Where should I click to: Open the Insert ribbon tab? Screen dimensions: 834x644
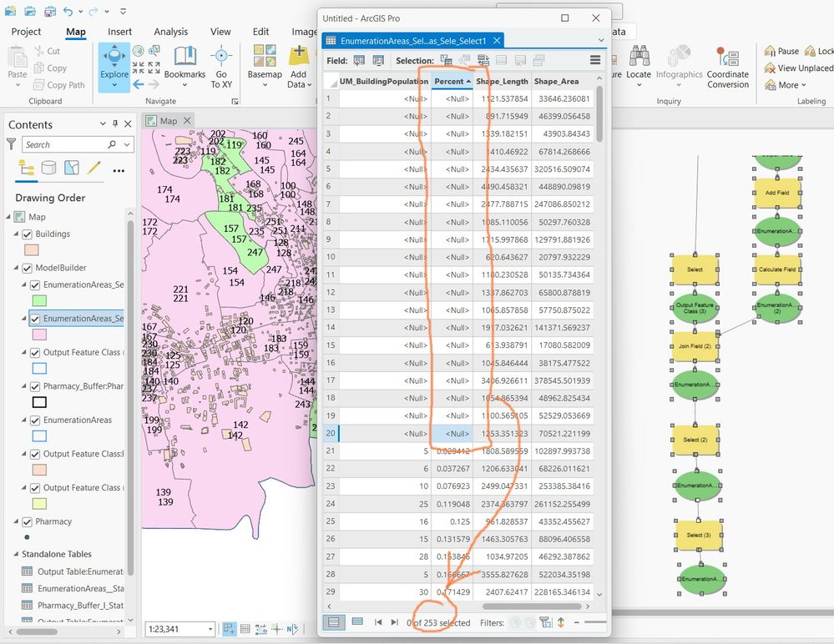tap(119, 32)
